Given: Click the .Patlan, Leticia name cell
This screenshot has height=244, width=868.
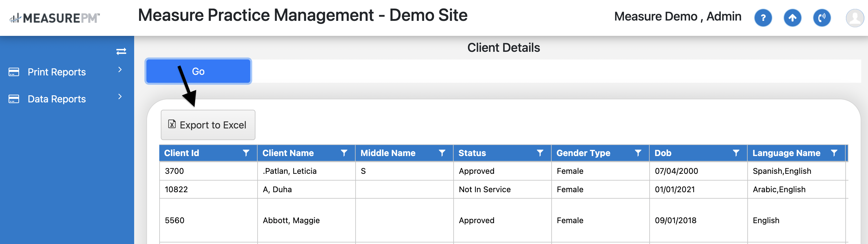Looking at the screenshot, I should point(307,171).
